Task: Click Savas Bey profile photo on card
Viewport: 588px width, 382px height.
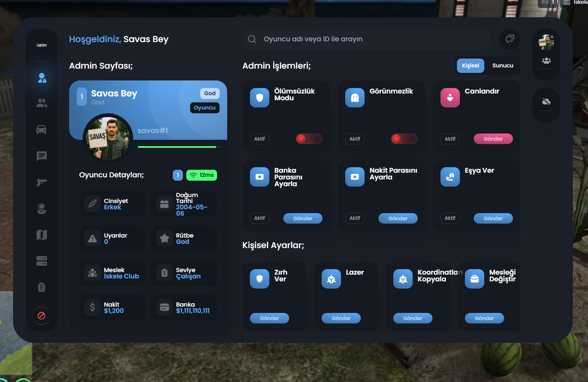Action: coord(108,139)
